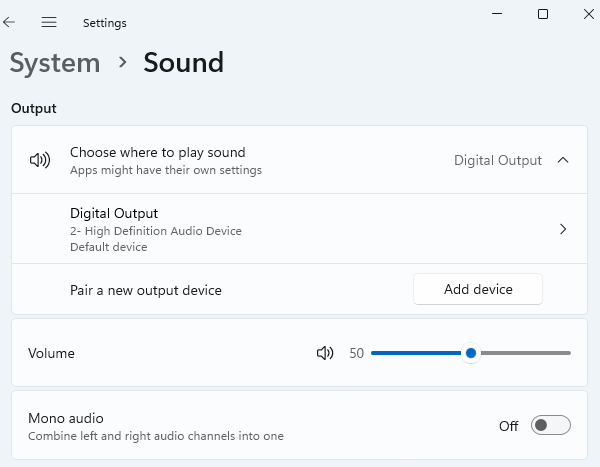Click the Off label next to Mono audio
This screenshot has width=600, height=467.
(508, 426)
